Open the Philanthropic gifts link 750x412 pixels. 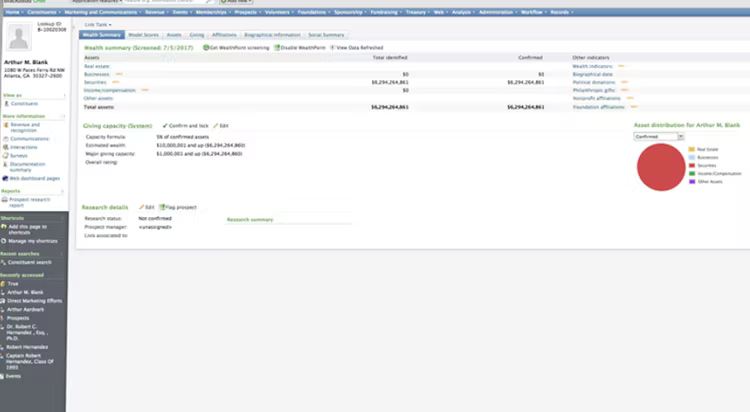(594, 90)
